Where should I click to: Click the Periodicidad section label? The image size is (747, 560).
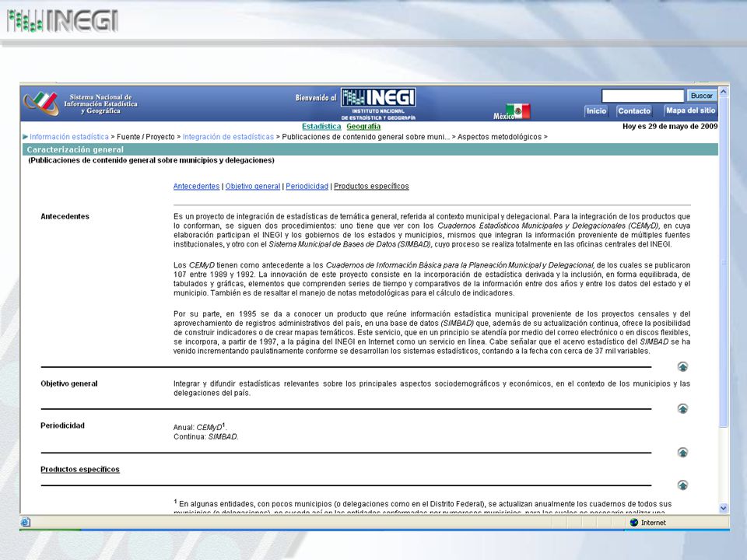(x=62, y=425)
